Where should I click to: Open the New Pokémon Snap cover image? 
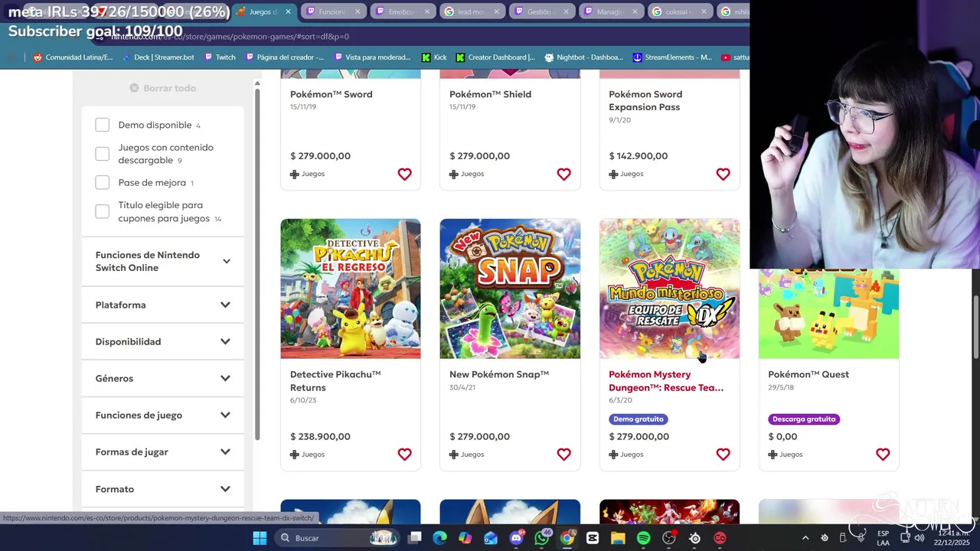(x=510, y=289)
